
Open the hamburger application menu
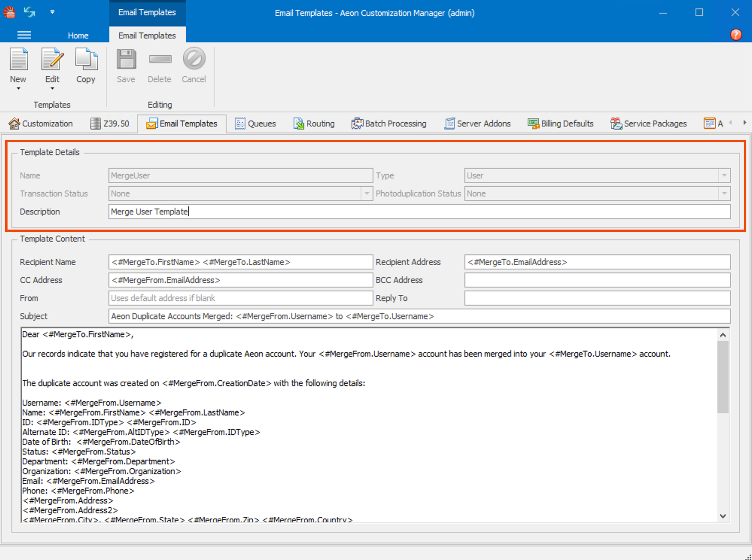pos(24,35)
